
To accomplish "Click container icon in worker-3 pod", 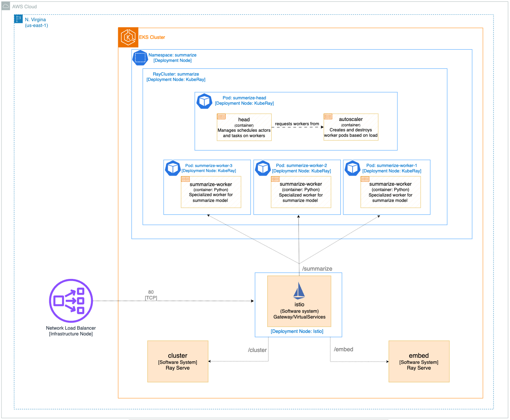I will [185, 179].
